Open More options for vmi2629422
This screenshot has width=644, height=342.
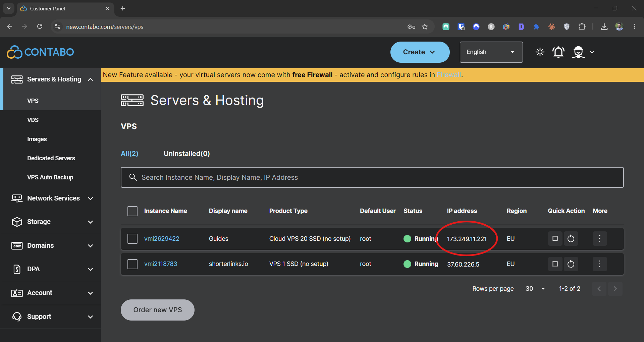[600, 239]
